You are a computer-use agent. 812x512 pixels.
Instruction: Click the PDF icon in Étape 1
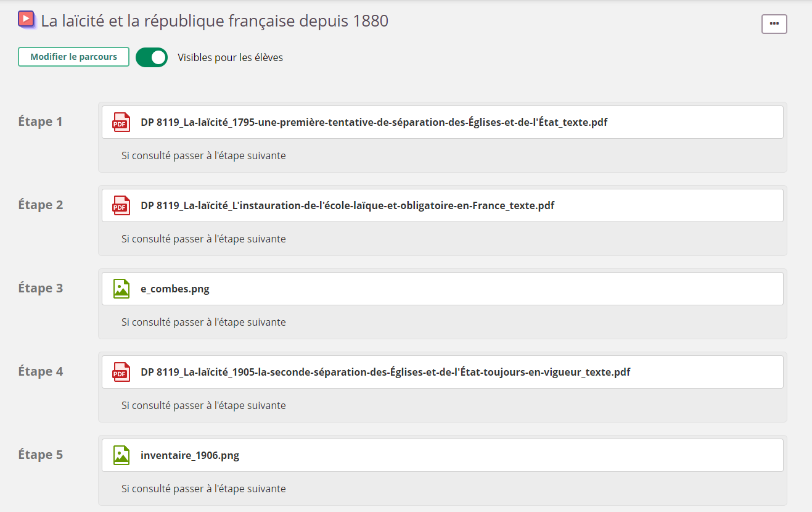pos(121,122)
